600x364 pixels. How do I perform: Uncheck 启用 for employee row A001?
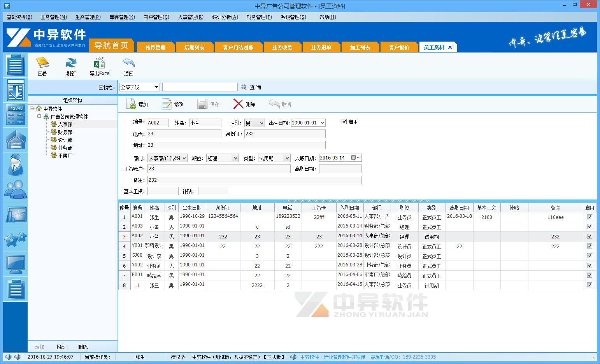[x=589, y=217]
